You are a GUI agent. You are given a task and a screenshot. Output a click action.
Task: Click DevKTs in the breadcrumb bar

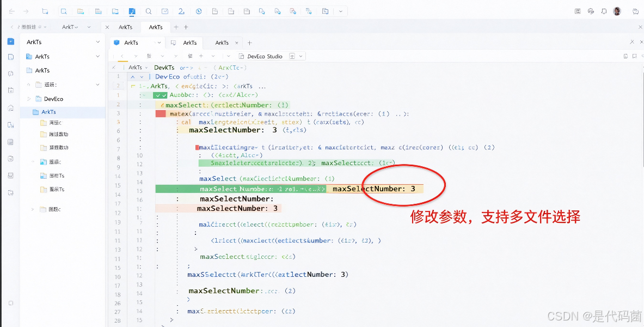tap(164, 68)
